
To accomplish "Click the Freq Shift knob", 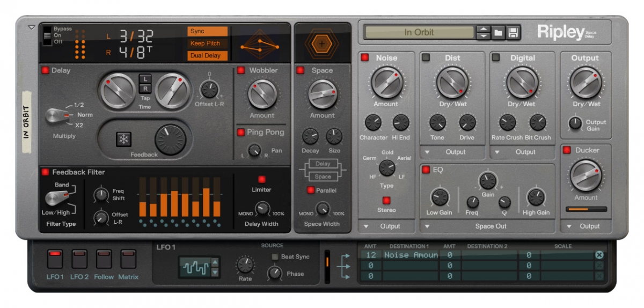I will point(101,194).
